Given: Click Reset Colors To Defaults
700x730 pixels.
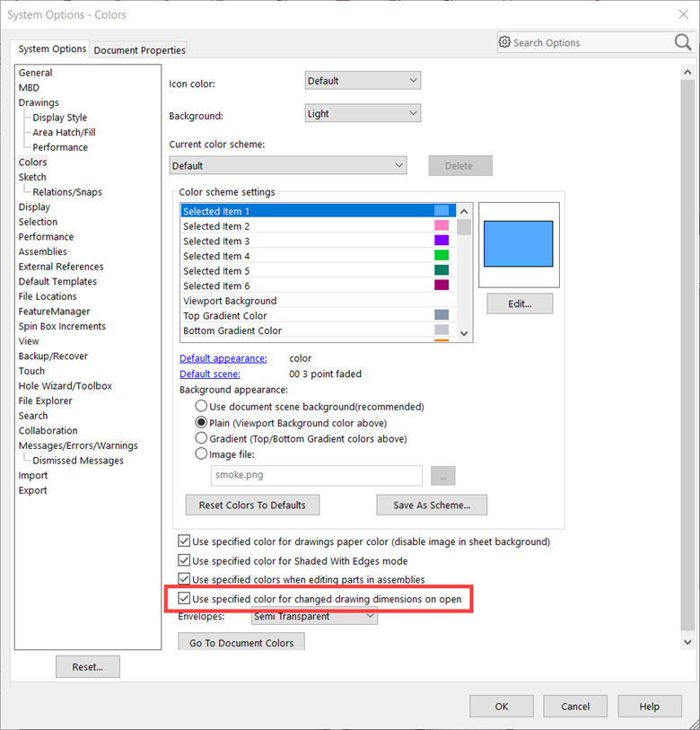Looking at the screenshot, I should point(252,505).
